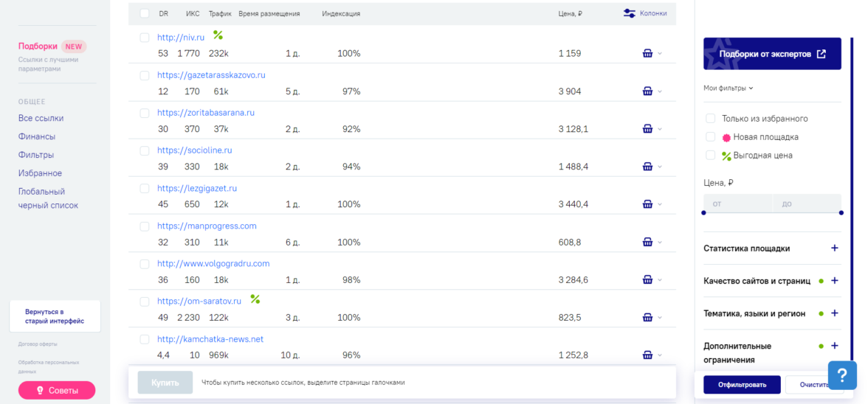Click the Колонки column settings icon
This screenshot has height=404, width=868.
pos(630,13)
